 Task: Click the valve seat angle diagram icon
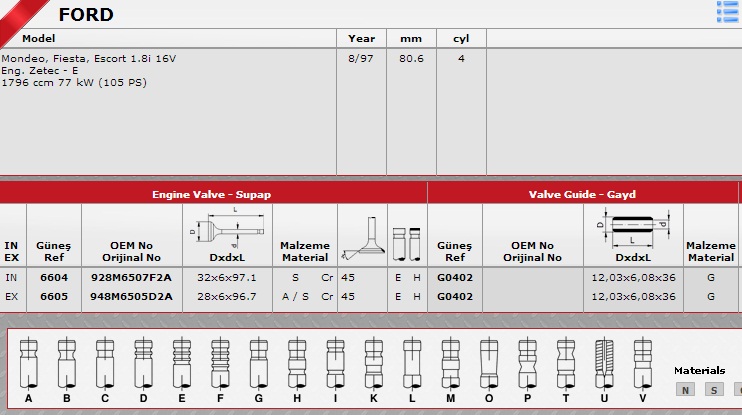coord(362,238)
